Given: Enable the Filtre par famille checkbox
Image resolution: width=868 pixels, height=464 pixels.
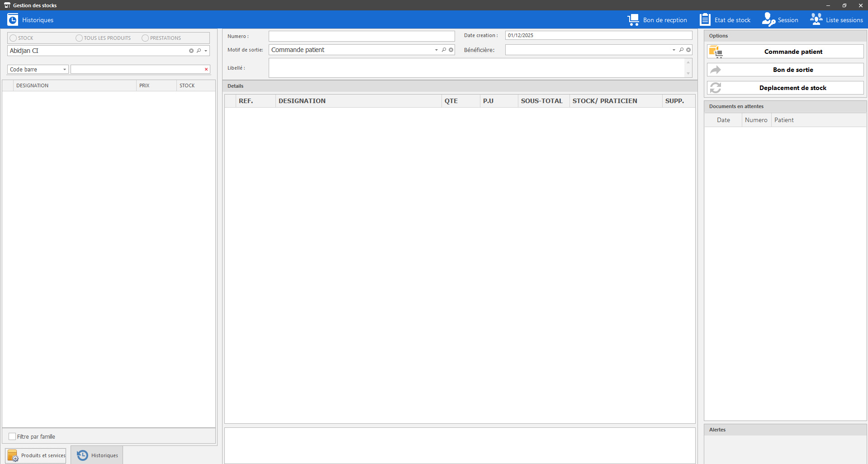Looking at the screenshot, I should click(x=12, y=436).
